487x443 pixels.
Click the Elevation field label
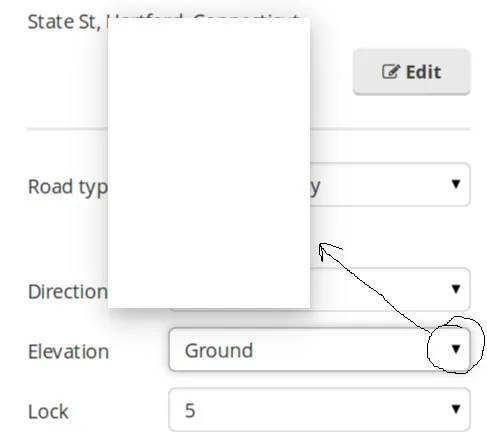[68, 351]
